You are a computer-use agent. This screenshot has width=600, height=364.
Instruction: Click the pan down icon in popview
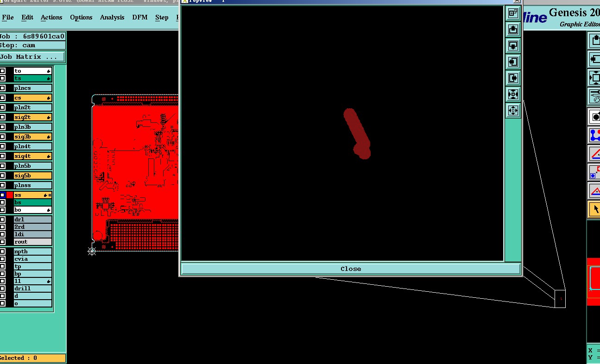point(513,45)
